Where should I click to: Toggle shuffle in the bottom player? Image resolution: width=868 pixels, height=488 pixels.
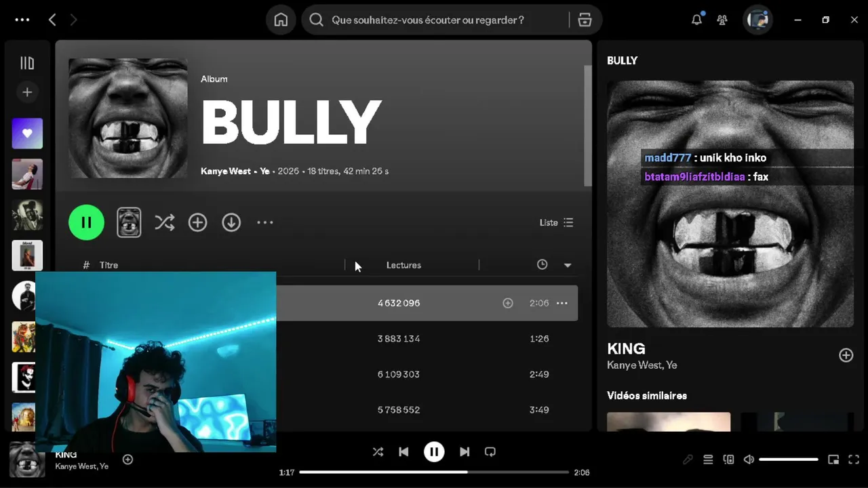(x=378, y=451)
